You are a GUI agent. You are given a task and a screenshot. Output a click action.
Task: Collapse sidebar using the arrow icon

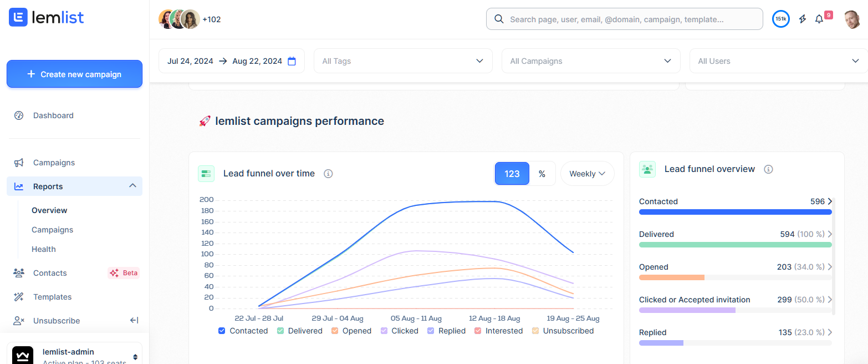pos(134,320)
